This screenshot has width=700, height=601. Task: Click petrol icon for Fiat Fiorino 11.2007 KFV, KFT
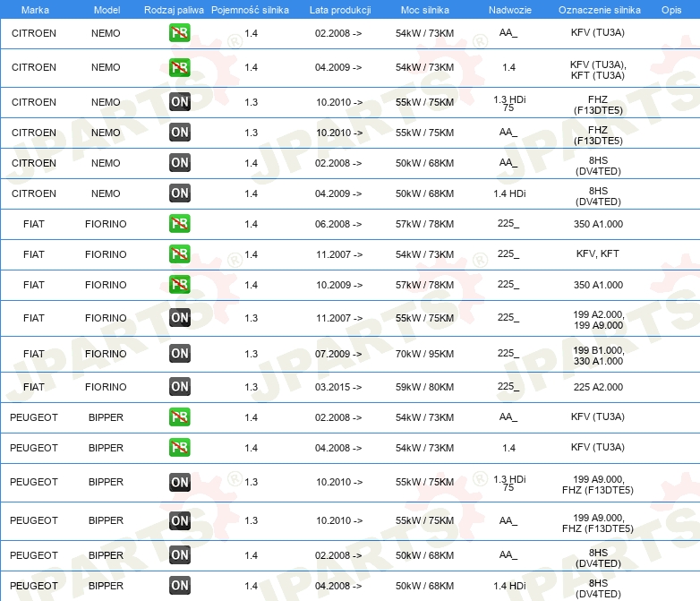coord(179,253)
